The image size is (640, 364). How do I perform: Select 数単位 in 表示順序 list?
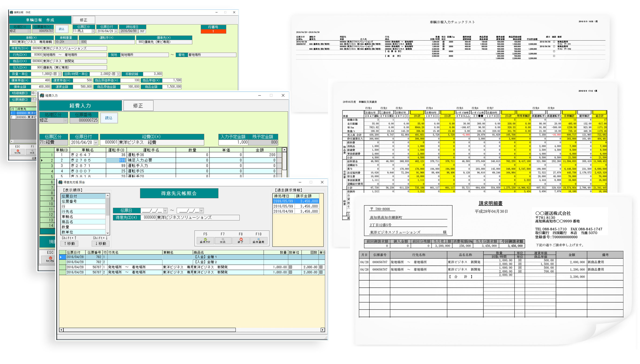83,232
